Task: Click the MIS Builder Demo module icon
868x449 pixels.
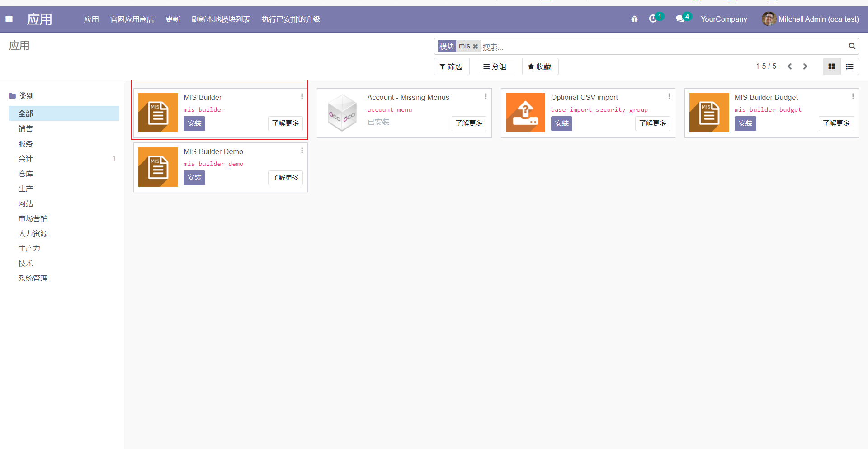Action: coord(158,167)
